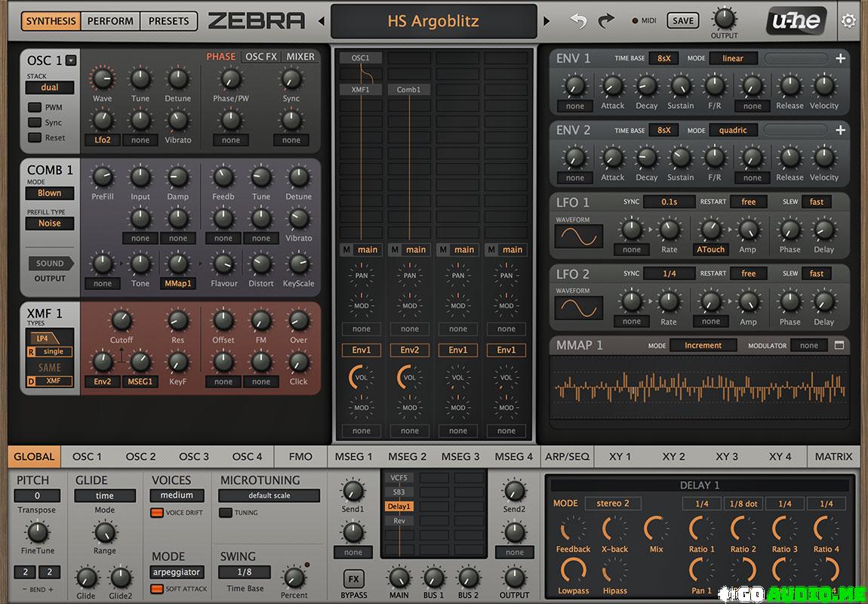Click the SAVE button
The width and height of the screenshot is (868, 604).
pos(682,21)
